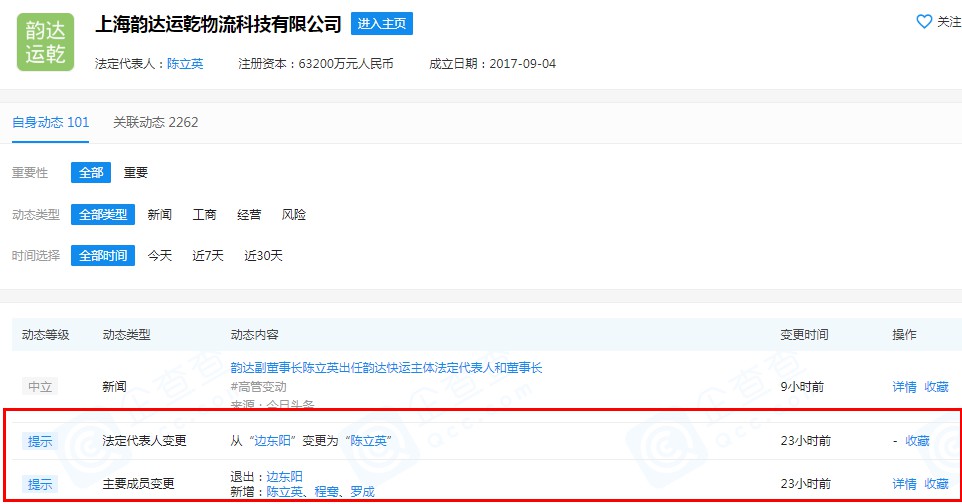Image resolution: width=962 pixels, height=504 pixels.
Task: Open the 进入主页 company homepage button
Action: (x=382, y=23)
